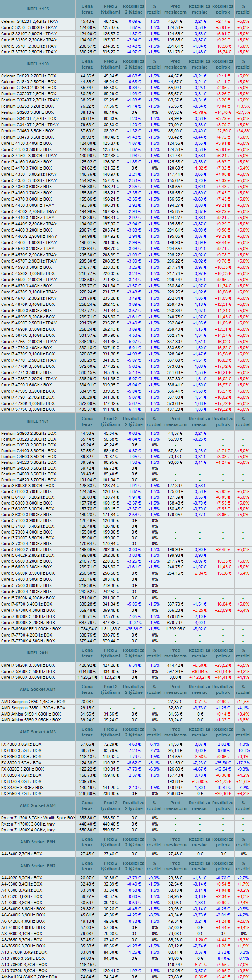
Task: Click the AMD Socket AM1 section header
Action: pyautogui.click(x=38, y=689)
